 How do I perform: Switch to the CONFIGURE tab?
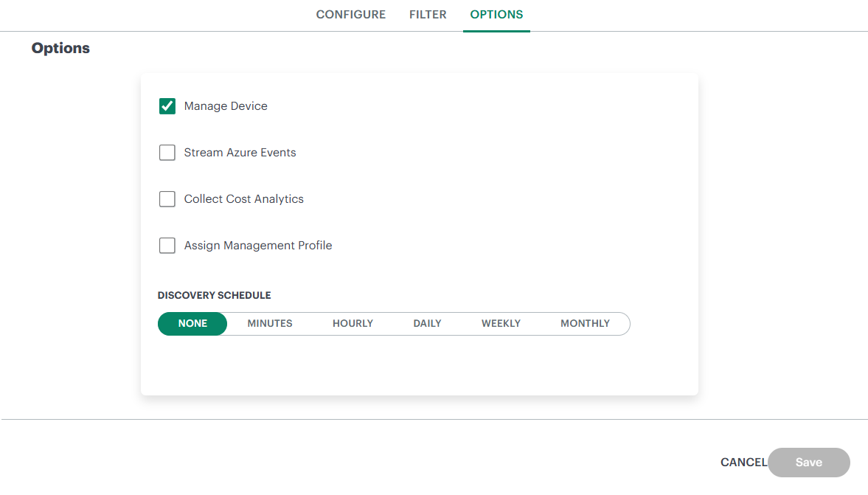(x=350, y=15)
